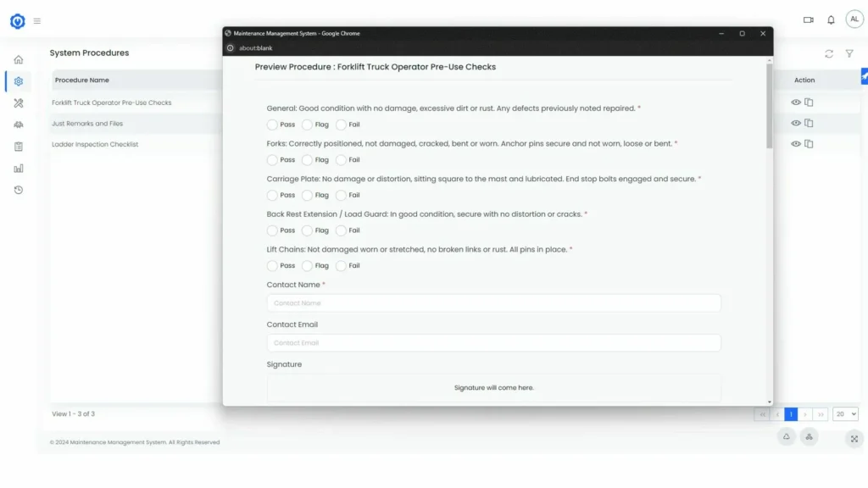Select Fail for the Forks check
868x488 pixels.
pyautogui.click(x=342, y=160)
